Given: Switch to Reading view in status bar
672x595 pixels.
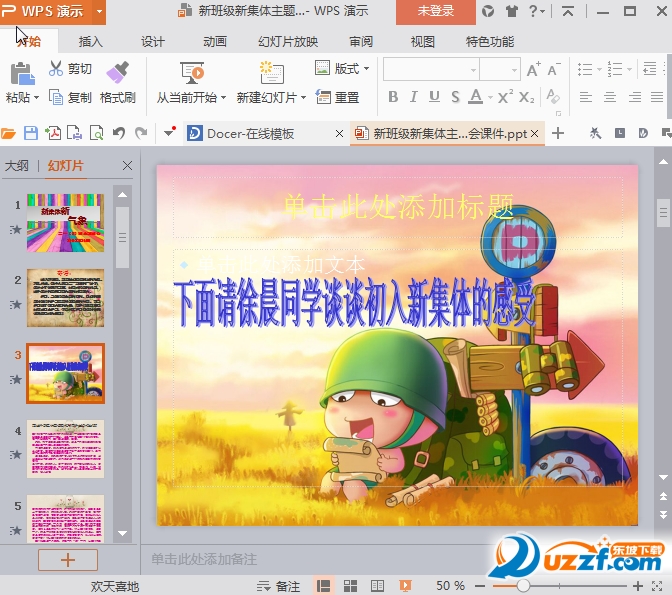Looking at the screenshot, I should [x=377, y=586].
